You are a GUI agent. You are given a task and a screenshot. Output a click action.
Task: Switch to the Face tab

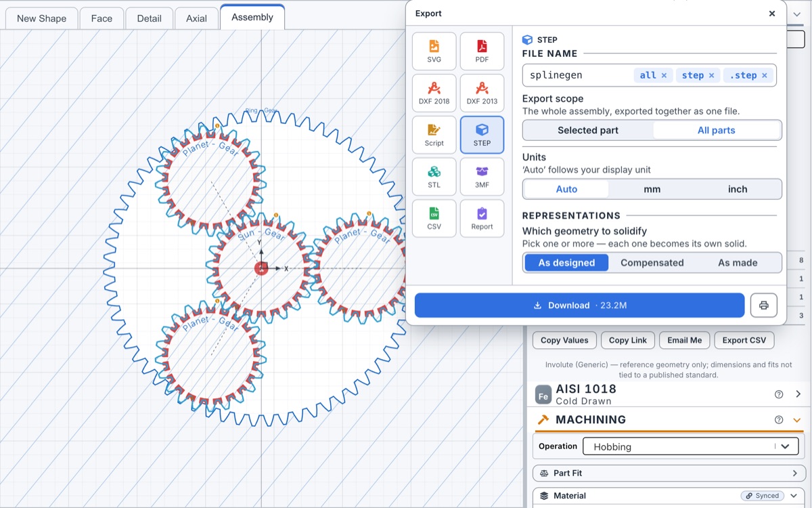click(x=101, y=18)
